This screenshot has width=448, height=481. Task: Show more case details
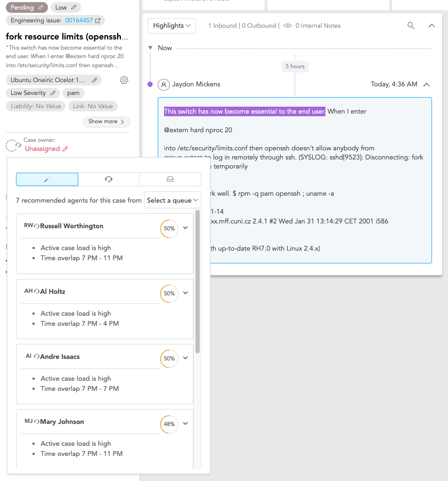coord(107,122)
